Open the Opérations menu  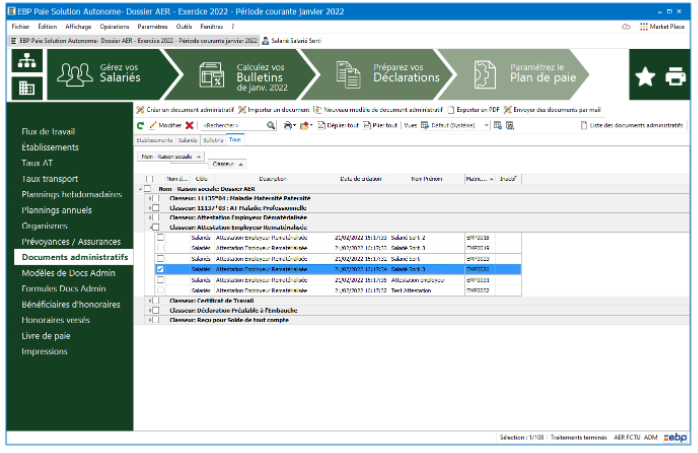pos(114,27)
